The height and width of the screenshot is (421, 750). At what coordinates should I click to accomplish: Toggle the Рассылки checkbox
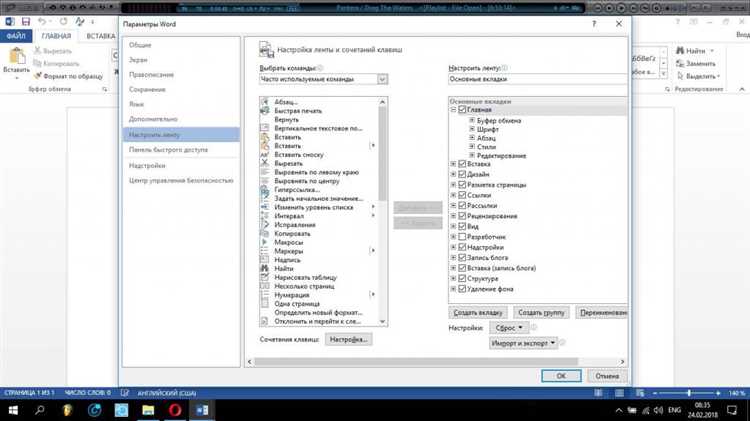click(462, 205)
